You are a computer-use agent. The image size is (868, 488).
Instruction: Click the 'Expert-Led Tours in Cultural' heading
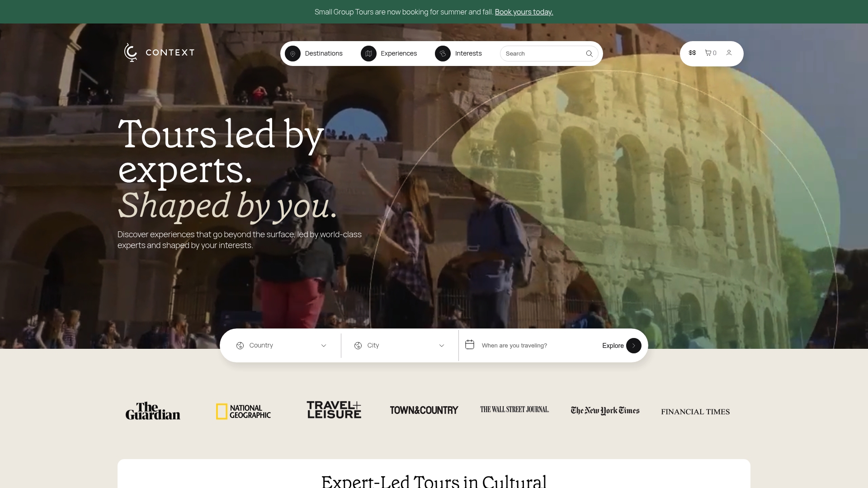tap(434, 481)
